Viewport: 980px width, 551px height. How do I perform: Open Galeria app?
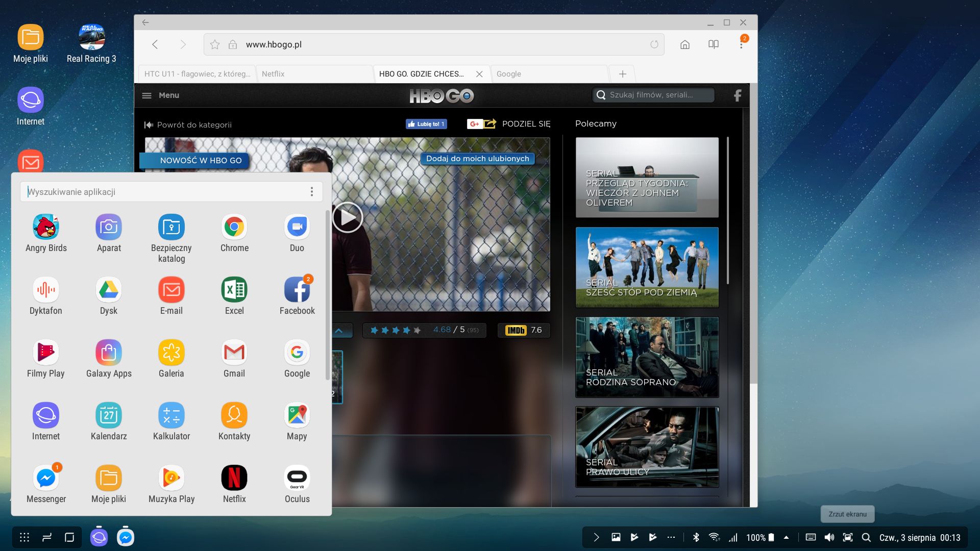171,359
